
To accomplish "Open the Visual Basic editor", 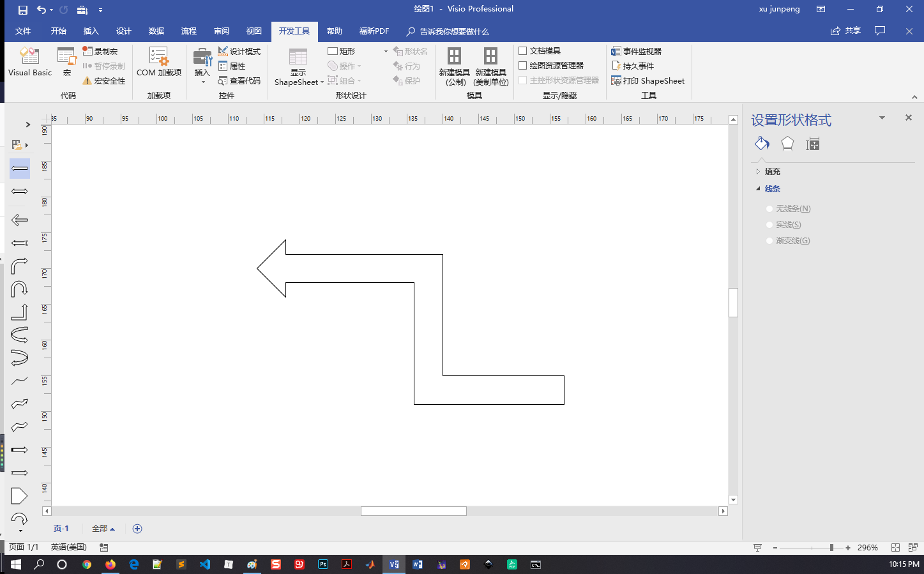I will [29, 63].
